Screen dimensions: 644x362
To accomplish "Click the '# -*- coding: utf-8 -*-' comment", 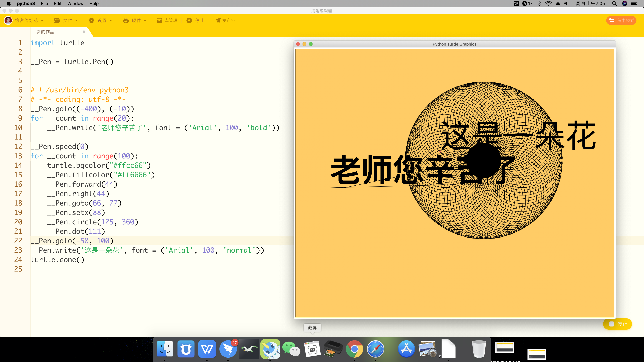I will [x=78, y=99].
